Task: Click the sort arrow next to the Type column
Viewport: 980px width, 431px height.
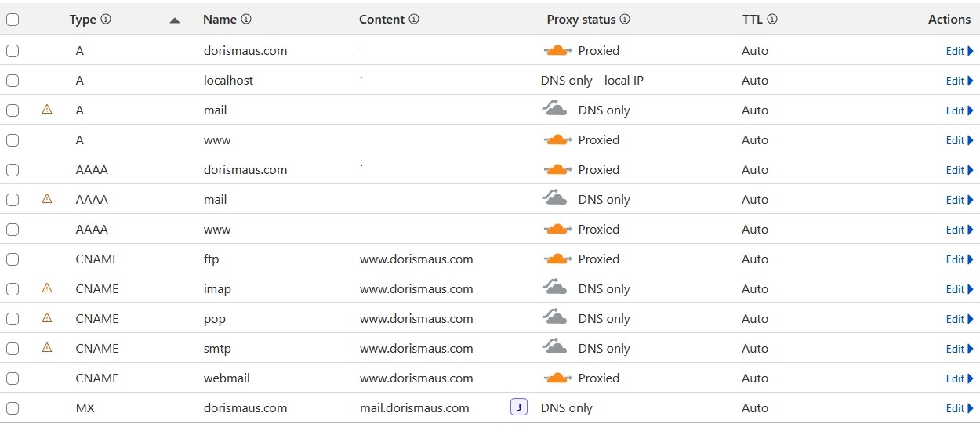Action: [175, 20]
